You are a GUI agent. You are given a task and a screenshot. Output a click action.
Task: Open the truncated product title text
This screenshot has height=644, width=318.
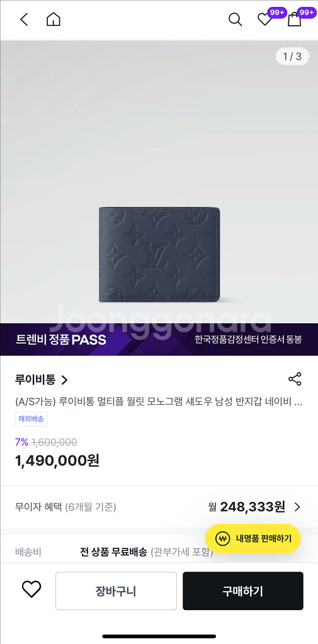point(159,402)
